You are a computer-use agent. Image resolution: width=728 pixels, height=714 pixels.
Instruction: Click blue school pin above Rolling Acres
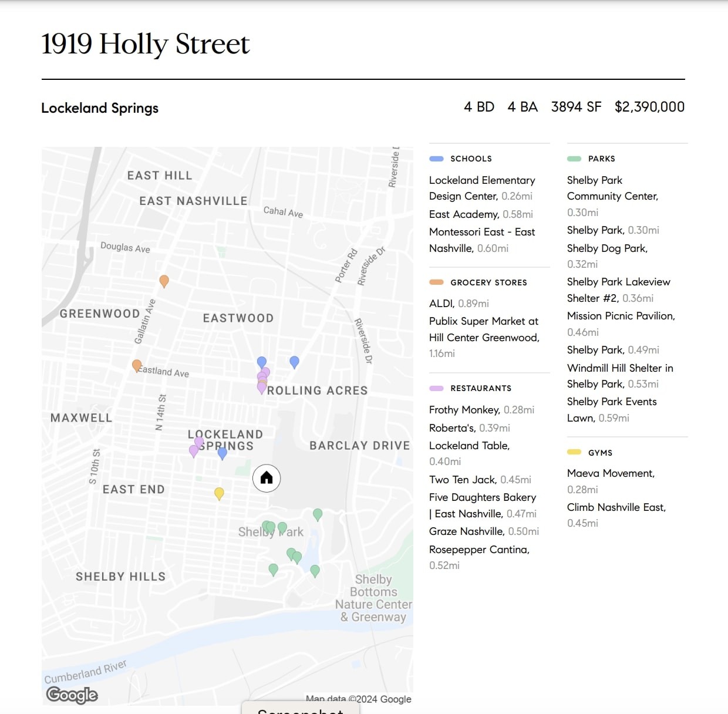tap(295, 362)
